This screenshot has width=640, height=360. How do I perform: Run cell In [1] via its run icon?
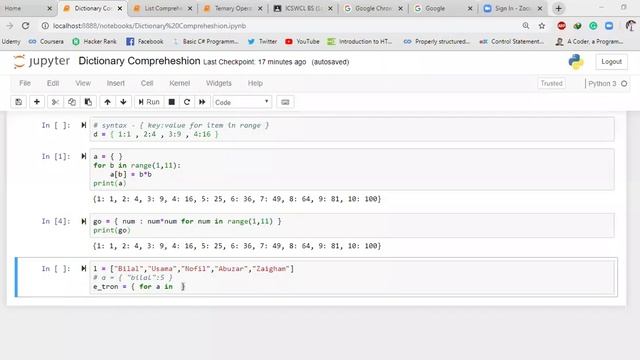(84, 156)
